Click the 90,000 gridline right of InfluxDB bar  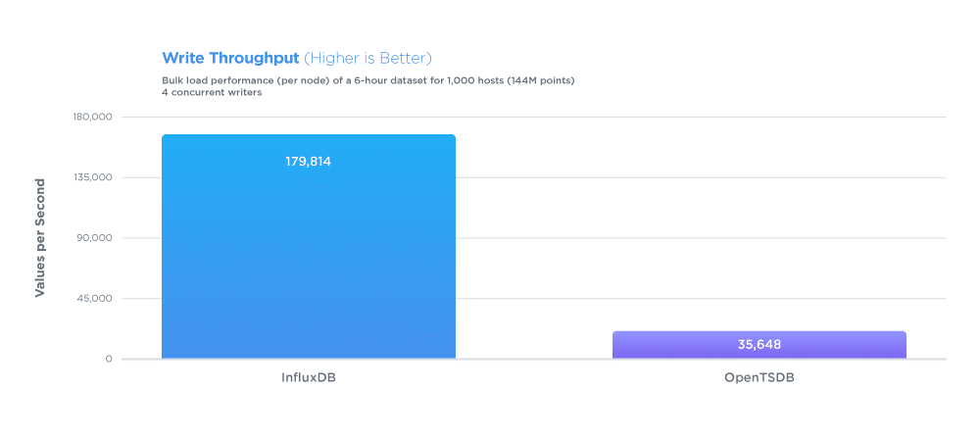click(701, 238)
